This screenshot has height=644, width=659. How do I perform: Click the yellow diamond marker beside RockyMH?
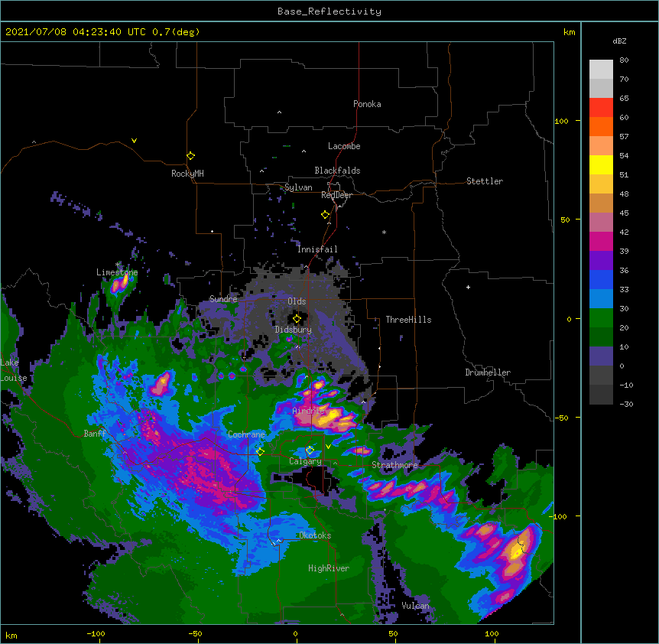click(190, 156)
